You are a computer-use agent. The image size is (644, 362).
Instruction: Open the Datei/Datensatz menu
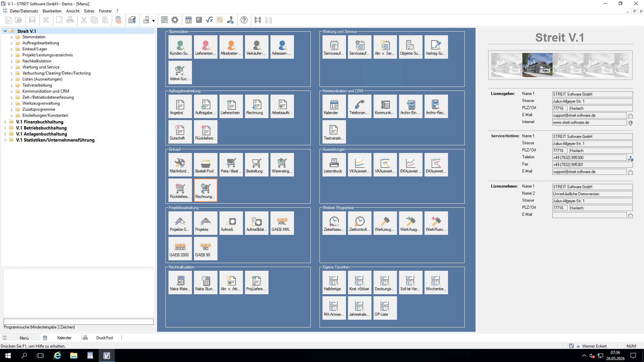24,11
